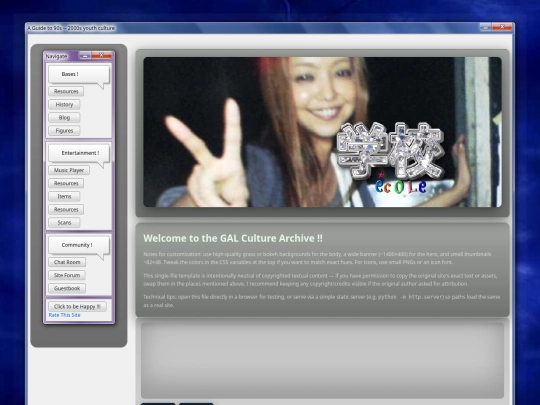Image resolution: width=540 pixels, height=405 pixels.
Task: Sign the Guestbook
Action: pyautogui.click(x=67, y=288)
